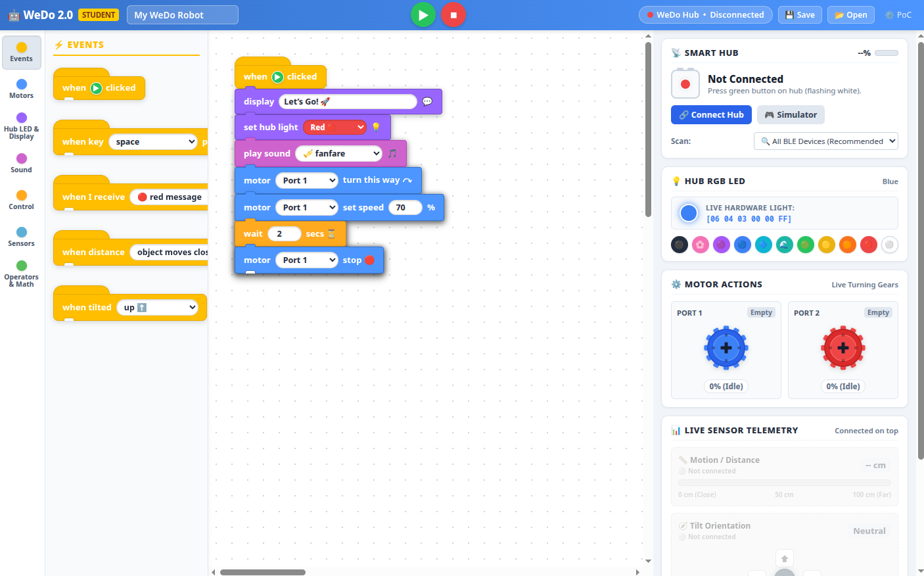This screenshot has width=924, height=576.
Task: Click the STUDENT mode badge
Action: click(x=99, y=14)
